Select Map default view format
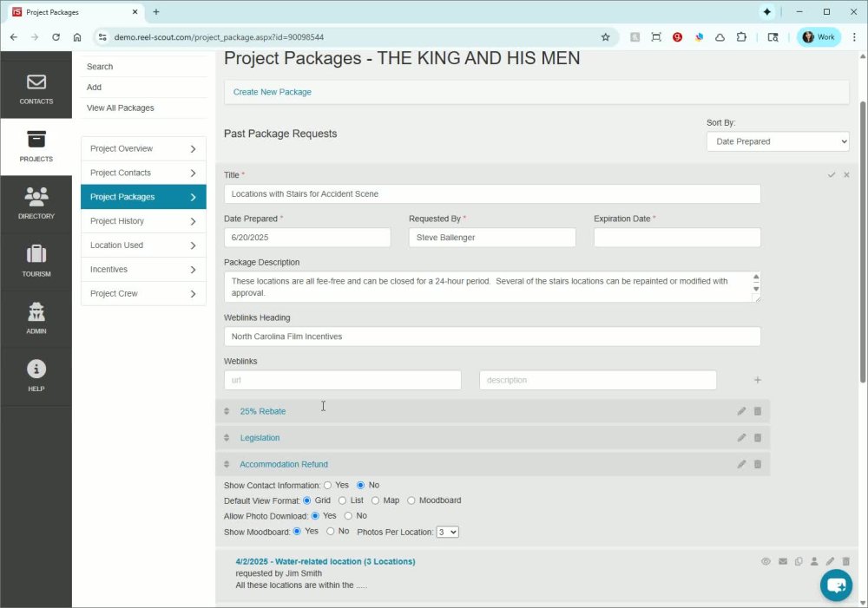 pos(375,500)
